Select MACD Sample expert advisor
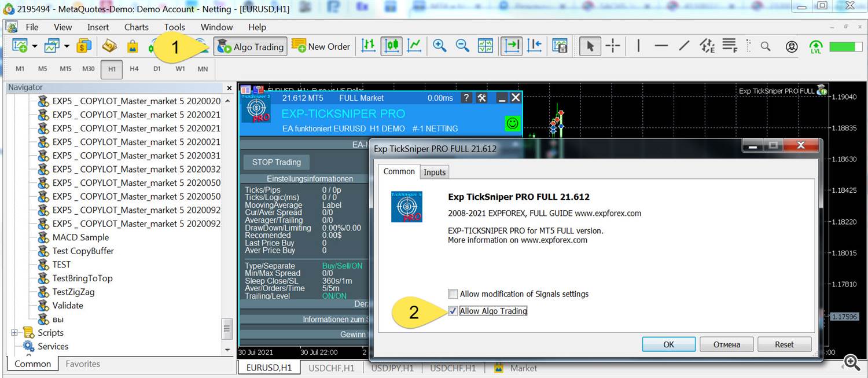 point(80,237)
